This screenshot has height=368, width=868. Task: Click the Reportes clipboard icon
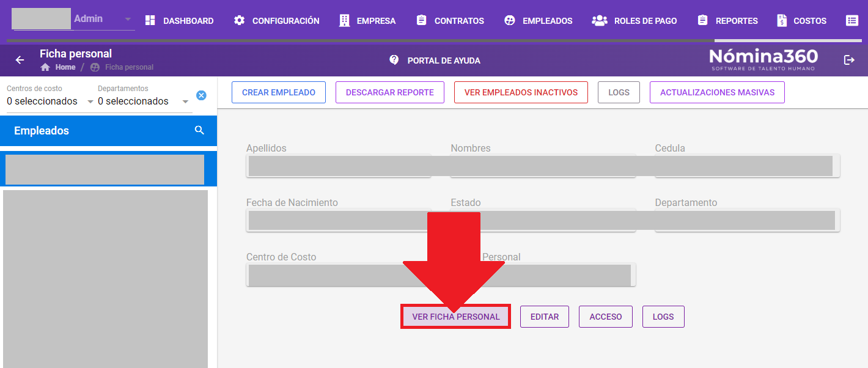pos(702,21)
